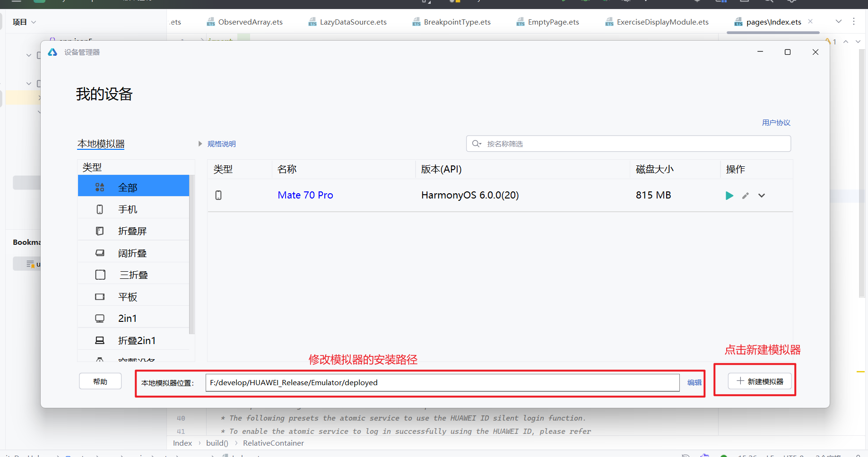Viewport: 868px width, 457px height.
Task: Select the 三折叠 device type
Action: [133, 275]
